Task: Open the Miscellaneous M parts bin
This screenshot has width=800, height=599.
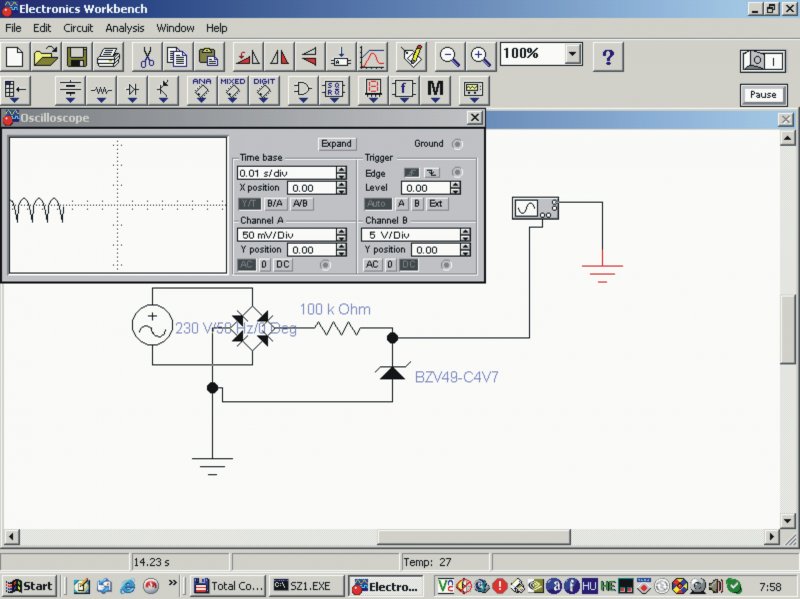Action: pos(435,90)
